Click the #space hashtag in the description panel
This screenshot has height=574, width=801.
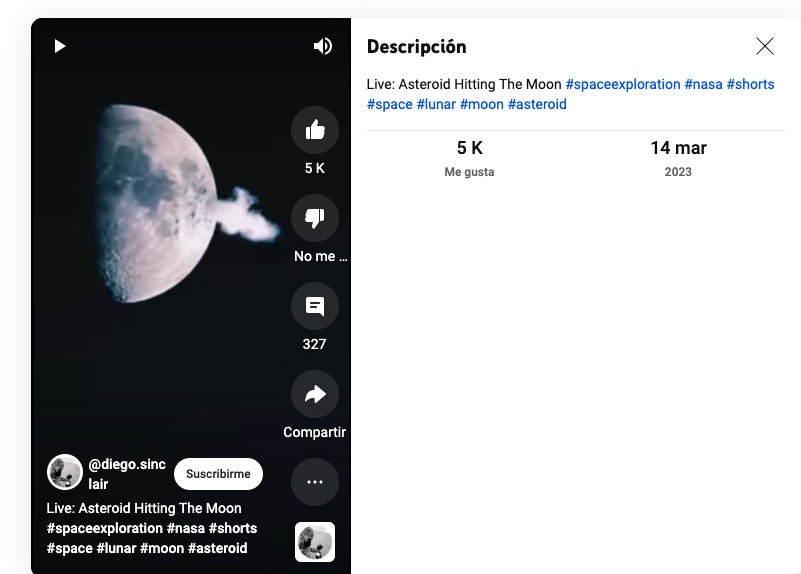390,104
